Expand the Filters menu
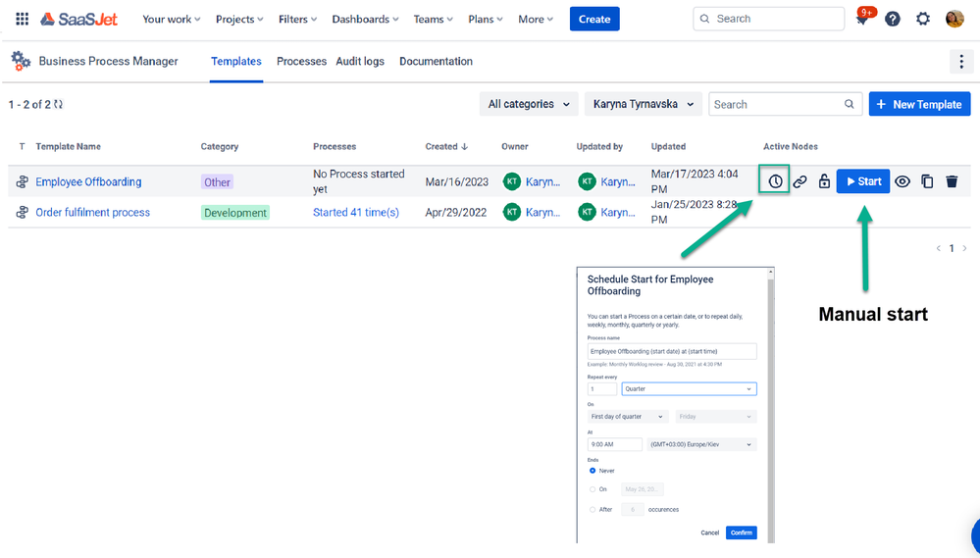This screenshot has width=980, height=558. pos(297,20)
